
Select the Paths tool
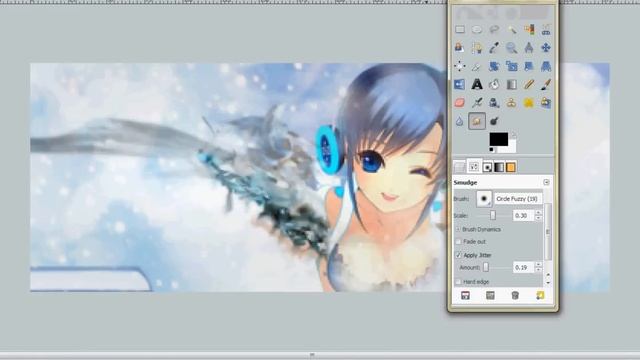coord(477,48)
